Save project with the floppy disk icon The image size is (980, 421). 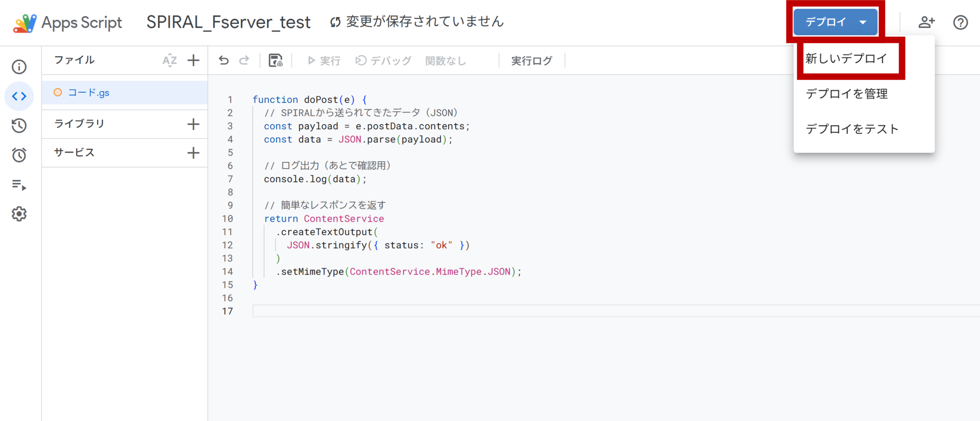pos(275,60)
